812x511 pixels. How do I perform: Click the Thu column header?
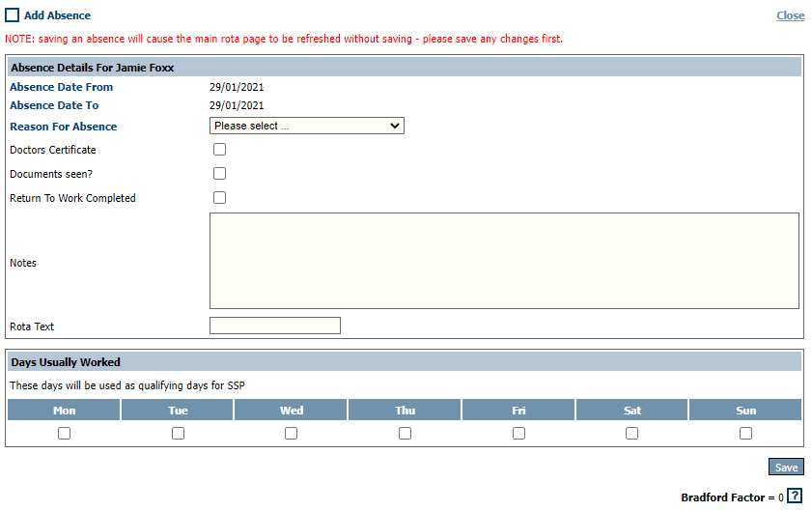(405, 410)
